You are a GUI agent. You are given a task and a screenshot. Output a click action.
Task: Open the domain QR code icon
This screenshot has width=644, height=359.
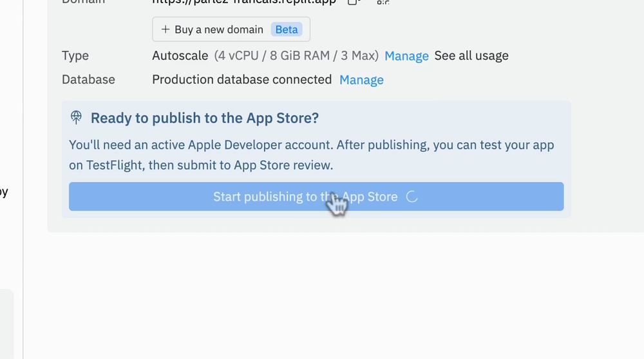383,2
